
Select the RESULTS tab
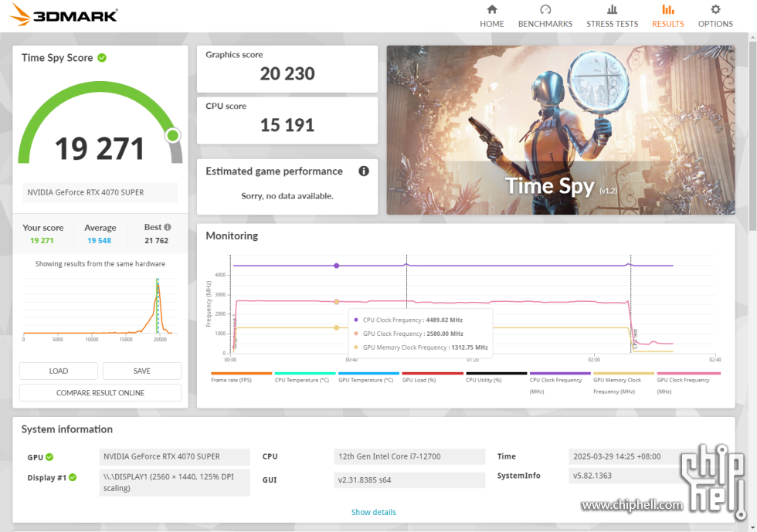pyautogui.click(x=667, y=16)
